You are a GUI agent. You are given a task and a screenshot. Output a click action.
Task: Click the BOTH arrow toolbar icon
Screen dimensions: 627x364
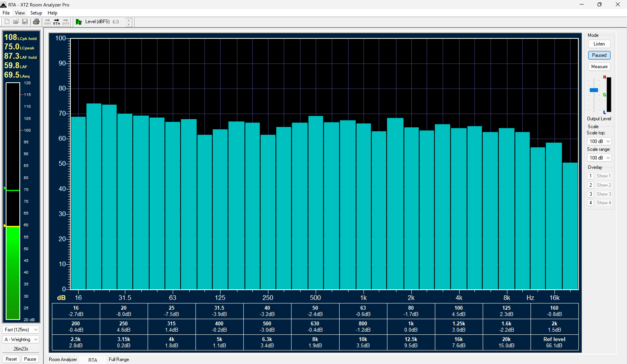click(66, 22)
